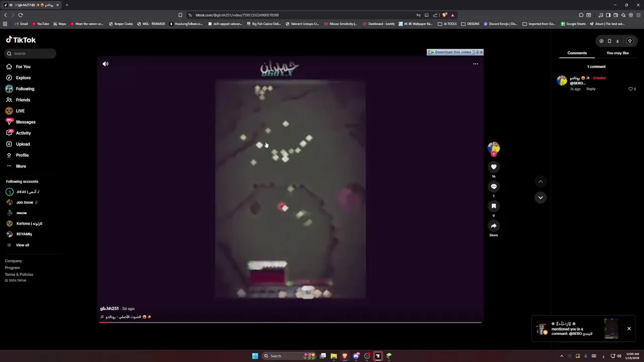Viewport: 644px width, 362px height.
Task: Open the Gmail bookmark
Action: pos(21,24)
